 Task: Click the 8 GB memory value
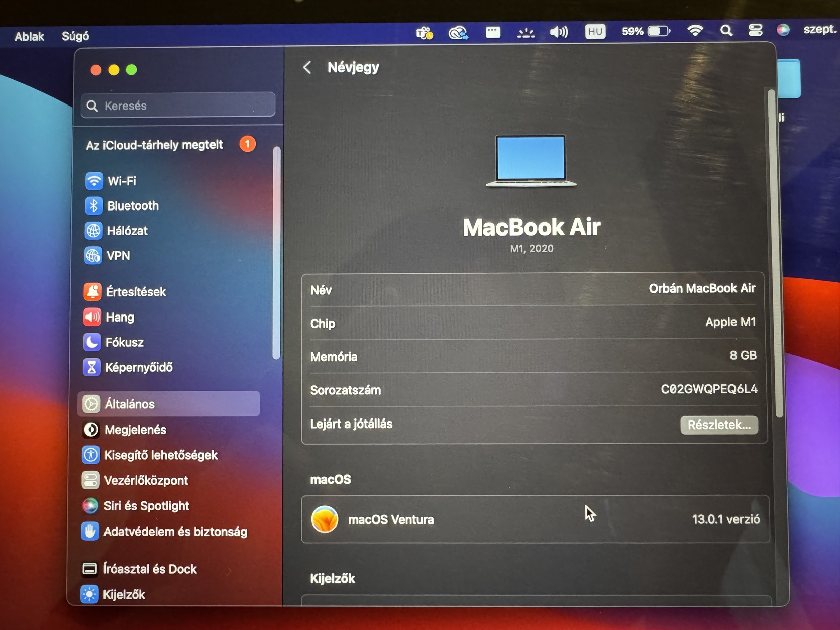743,355
